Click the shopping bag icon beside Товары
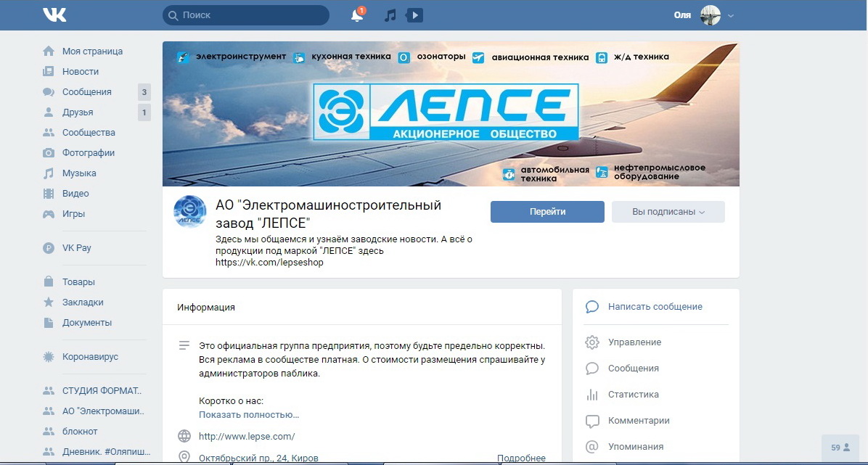This screenshot has width=868, height=465. click(49, 281)
